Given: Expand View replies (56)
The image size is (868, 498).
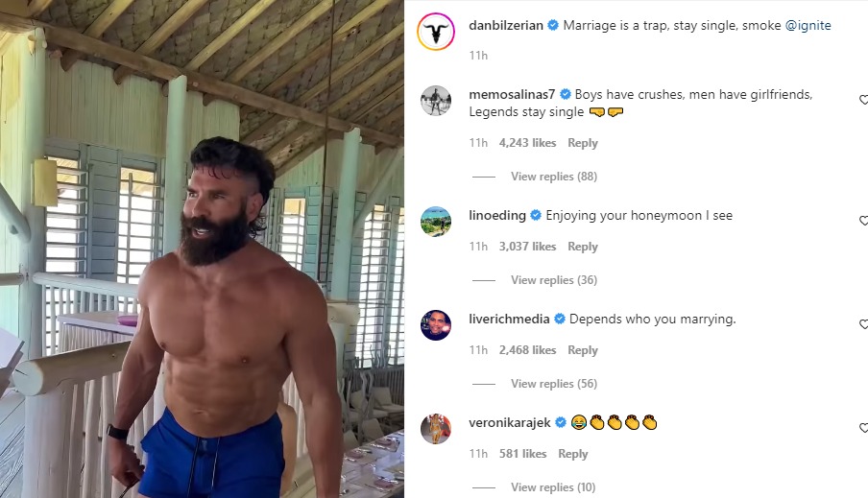Looking at the screenshot, I should [x=553, y=384].
